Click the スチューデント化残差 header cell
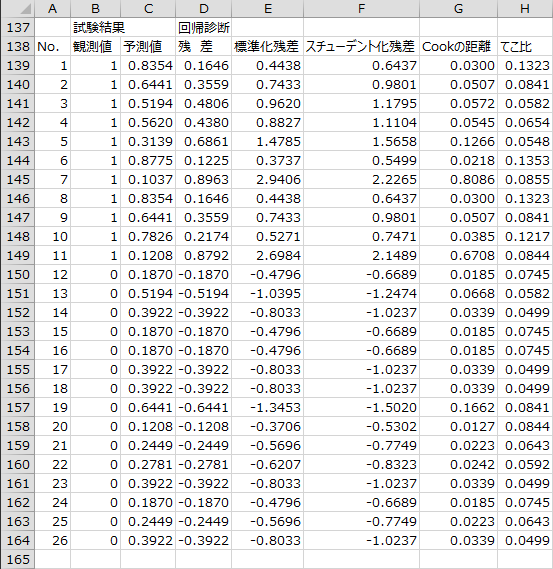This screenshot has height=569, width=553. [361, 46]
